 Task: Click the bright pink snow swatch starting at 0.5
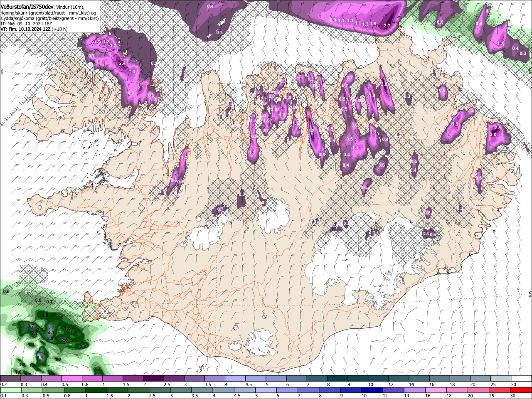(71, 378)
